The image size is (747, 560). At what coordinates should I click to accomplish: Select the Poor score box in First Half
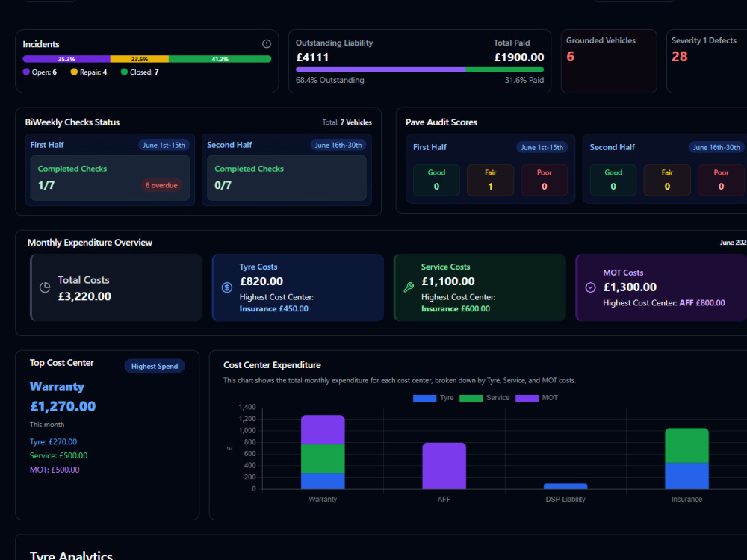point(545,180)
